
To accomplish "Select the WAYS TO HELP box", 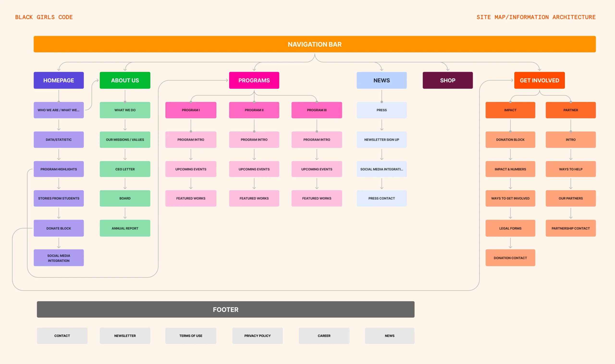I will [571, 169].
